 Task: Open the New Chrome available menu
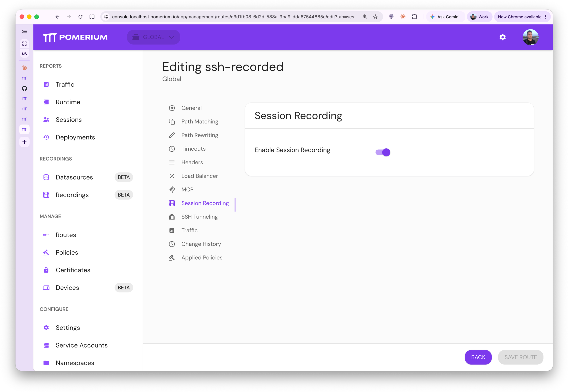click(522, 17)
